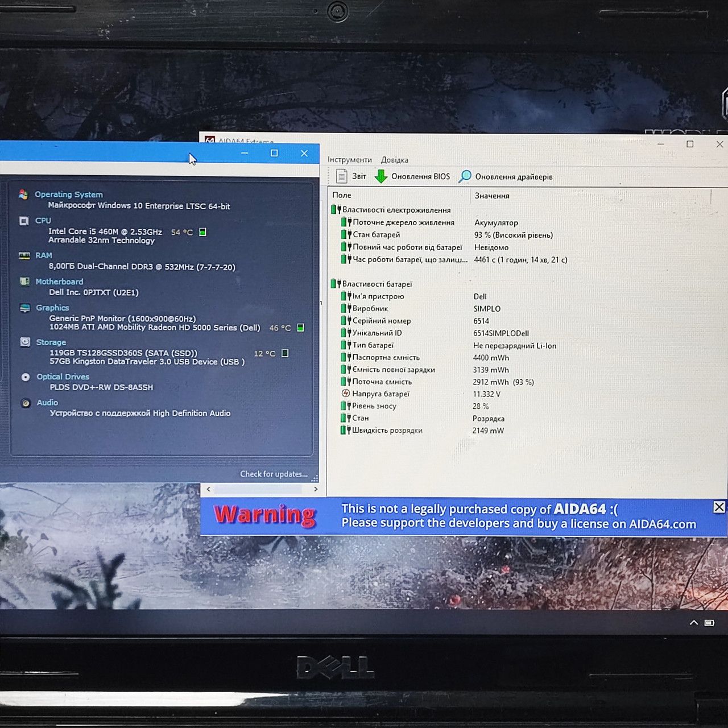Viewport: 728px width, 728px height.
Task: Select the value 93 % (Високий рівень)
Action: [514, 235]
